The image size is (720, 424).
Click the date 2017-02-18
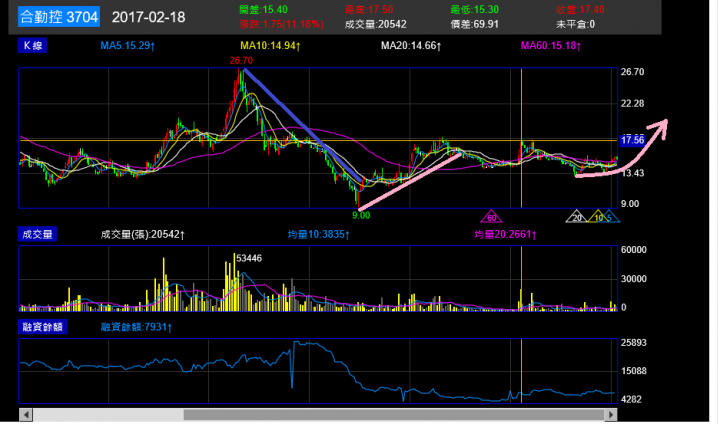[148, 17]
